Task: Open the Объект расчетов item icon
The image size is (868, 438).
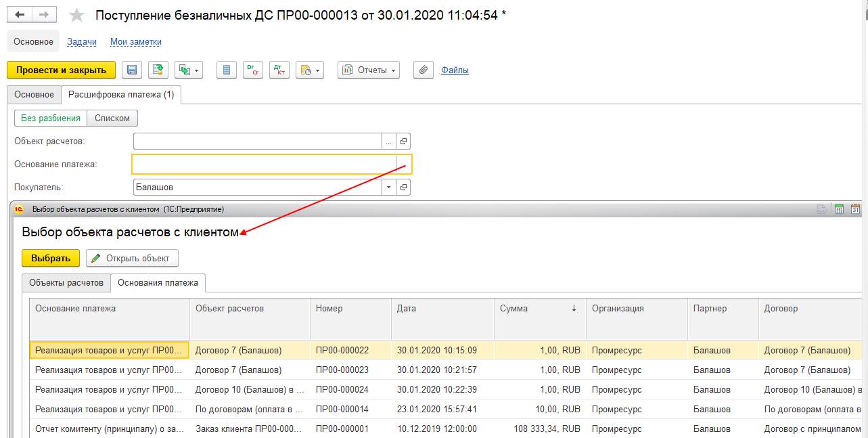Action: [404, 141]
